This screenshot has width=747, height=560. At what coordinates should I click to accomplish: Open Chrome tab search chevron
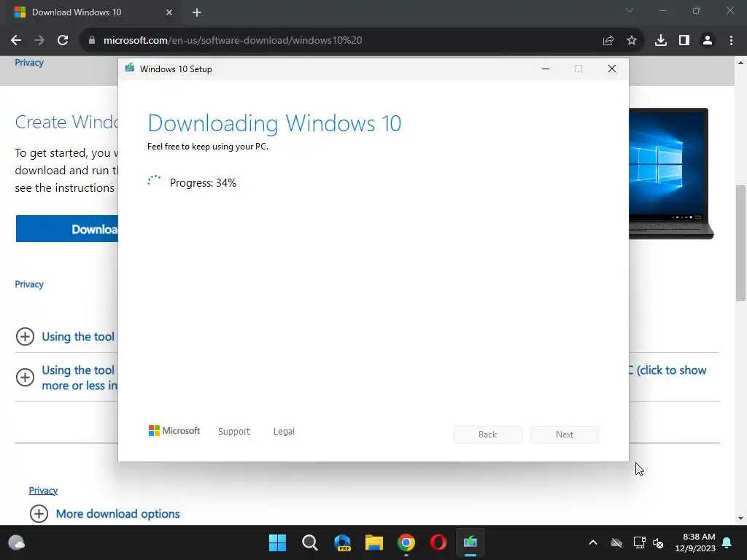tap(629, 10)
